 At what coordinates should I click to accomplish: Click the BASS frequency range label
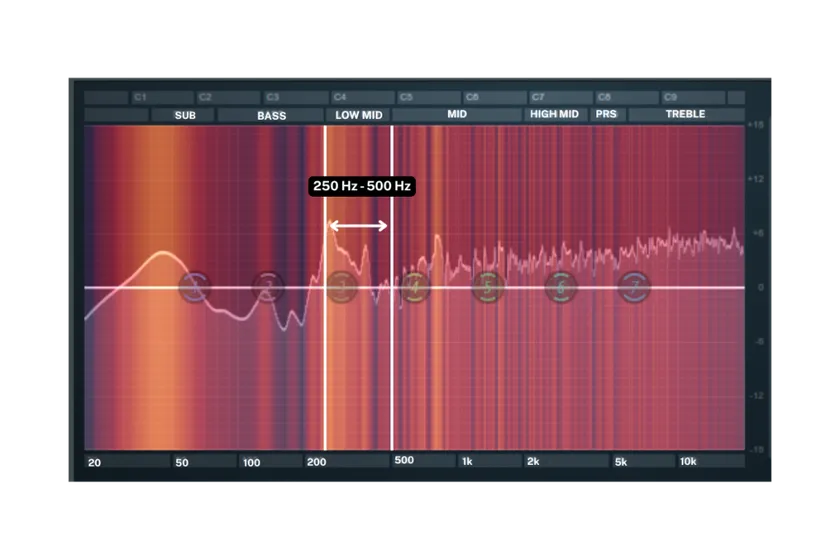tap(271, 115)
